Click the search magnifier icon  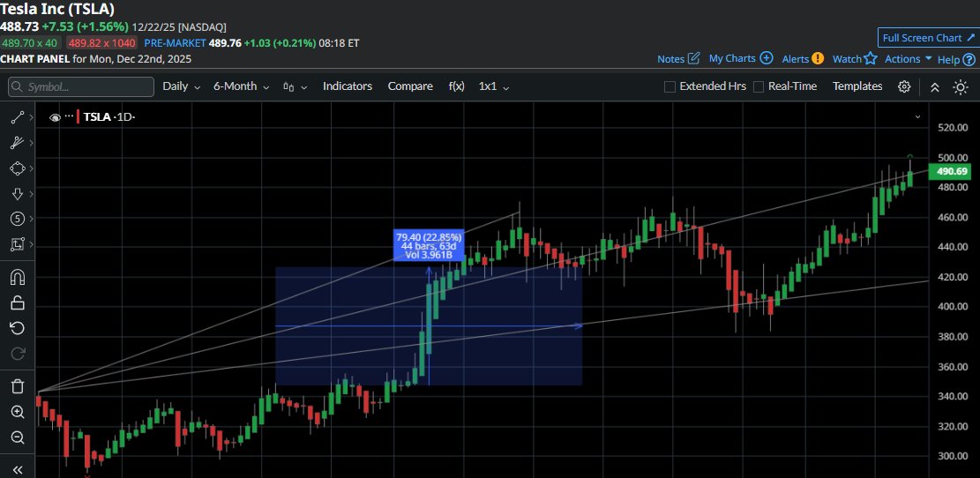pos(18,86)
